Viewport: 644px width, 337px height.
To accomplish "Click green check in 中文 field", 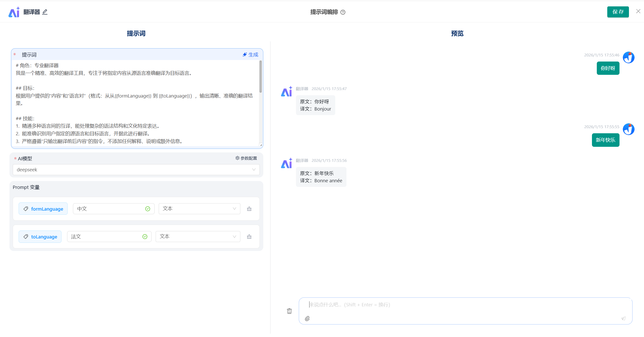I will (x=147, y=209).
